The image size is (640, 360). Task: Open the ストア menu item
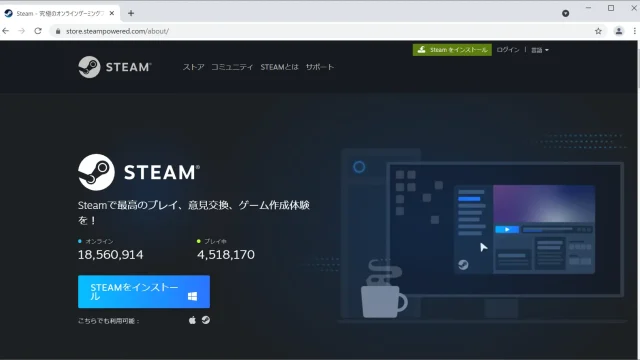(193, 67)
